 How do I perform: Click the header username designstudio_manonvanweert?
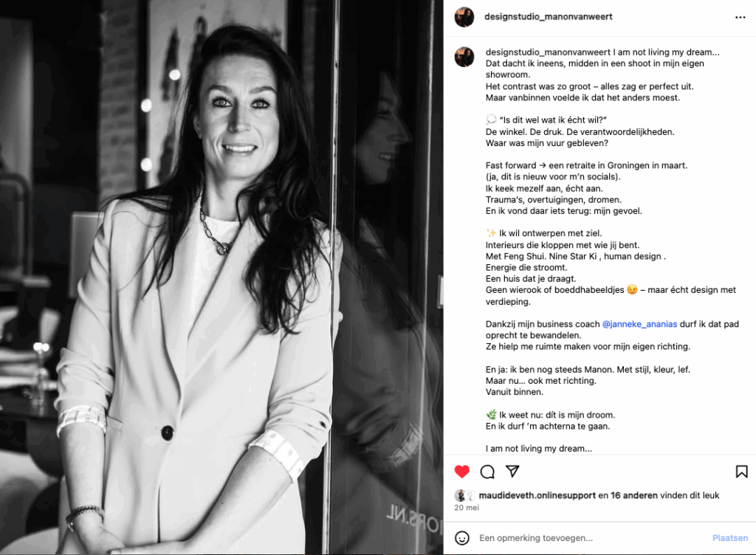pyautogui.click(x=549, y=17)
